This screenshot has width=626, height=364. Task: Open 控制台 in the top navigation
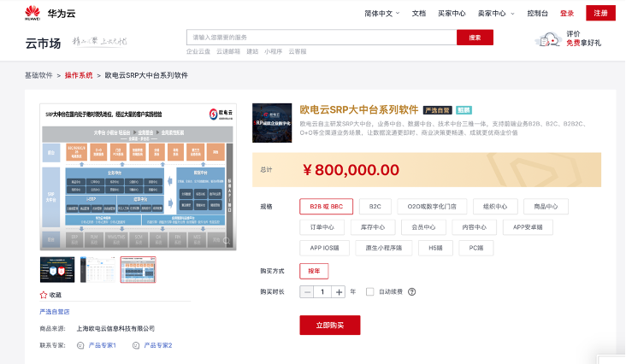tap(537, 13)
